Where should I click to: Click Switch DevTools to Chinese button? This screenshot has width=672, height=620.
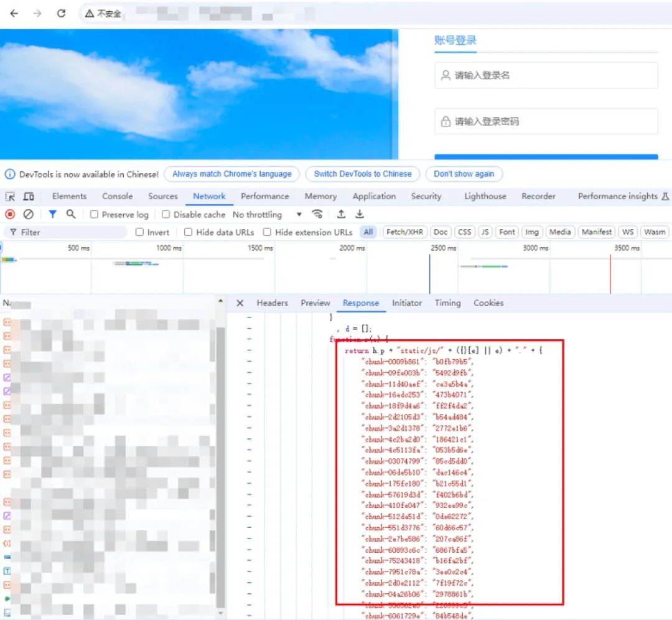click(363, 174)
